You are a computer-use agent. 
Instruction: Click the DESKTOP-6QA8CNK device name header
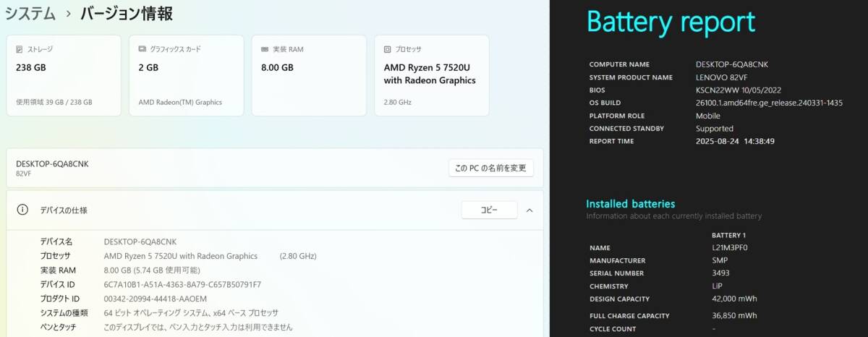point(52,164)
